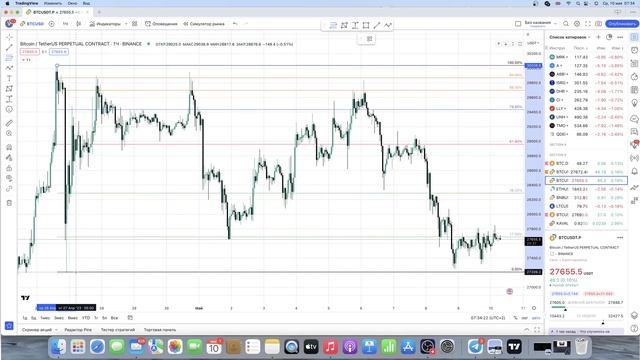The height and width of the screenshot is (360, 640).
Task: Open the Music app in the Dock
Action: [330, 347]
